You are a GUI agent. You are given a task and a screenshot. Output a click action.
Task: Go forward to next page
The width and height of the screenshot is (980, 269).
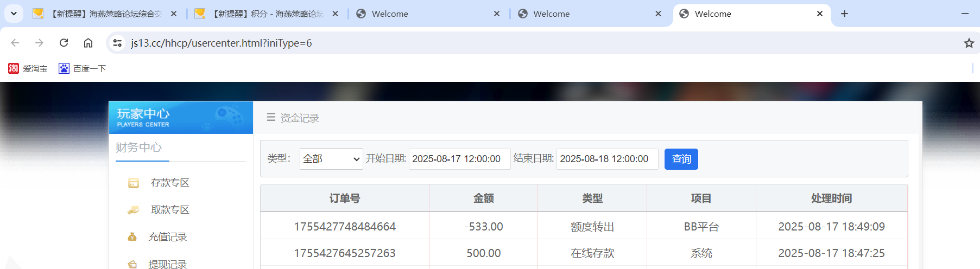click(39, 43)
